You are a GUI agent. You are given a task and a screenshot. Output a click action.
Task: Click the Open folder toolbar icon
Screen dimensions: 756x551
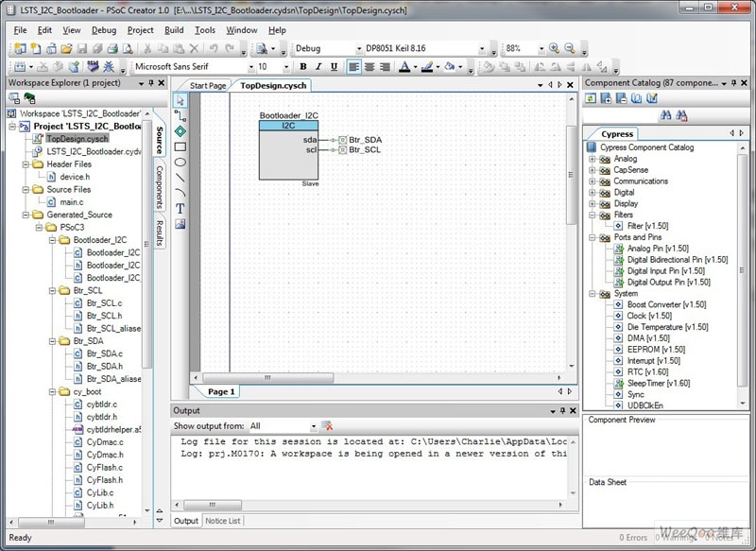(66, 48)
